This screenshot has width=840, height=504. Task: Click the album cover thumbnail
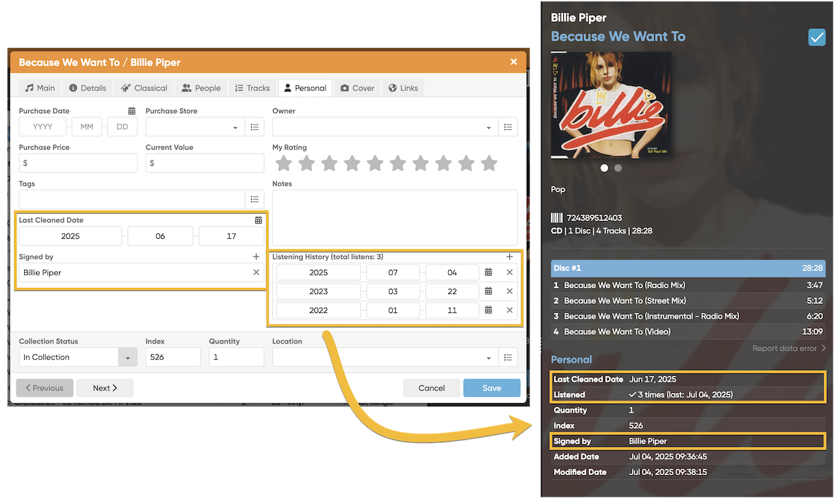coord(611,105)
